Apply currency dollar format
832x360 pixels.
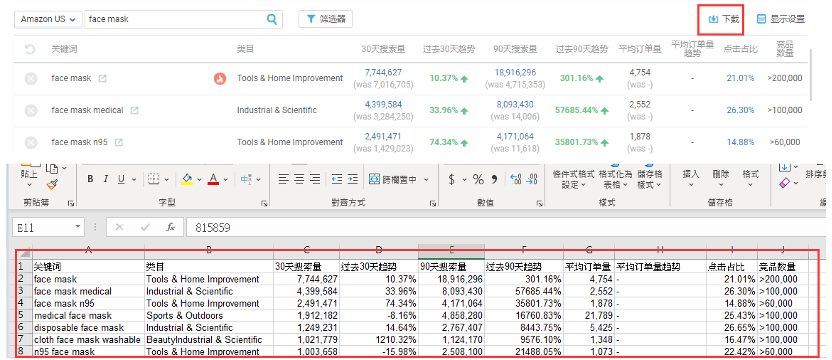pos(451,179)
